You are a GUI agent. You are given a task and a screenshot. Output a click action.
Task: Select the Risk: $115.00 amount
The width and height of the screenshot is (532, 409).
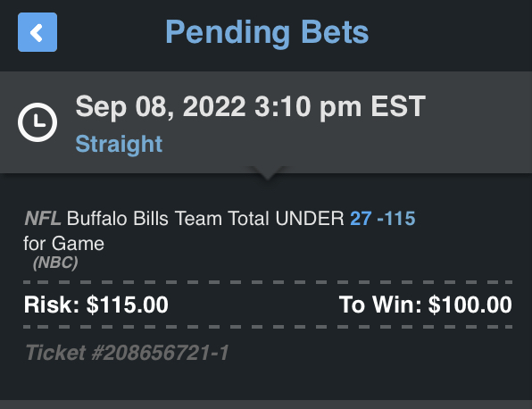point(96,305)
